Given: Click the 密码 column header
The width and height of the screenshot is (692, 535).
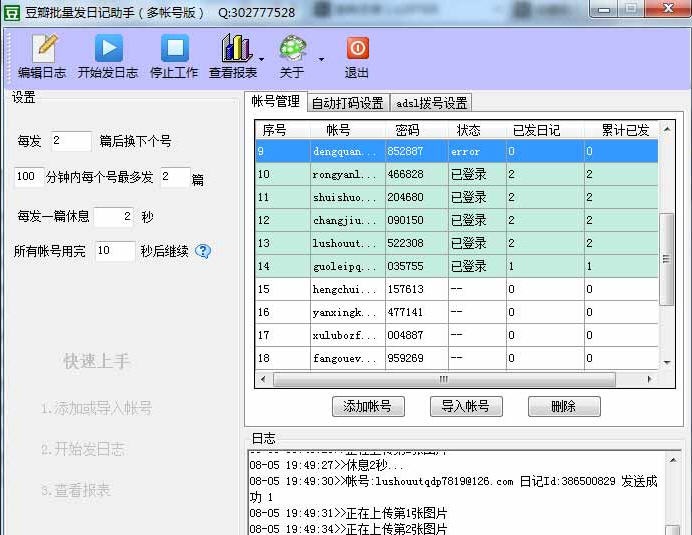Looking at the screenshot, I should point(417,130).
